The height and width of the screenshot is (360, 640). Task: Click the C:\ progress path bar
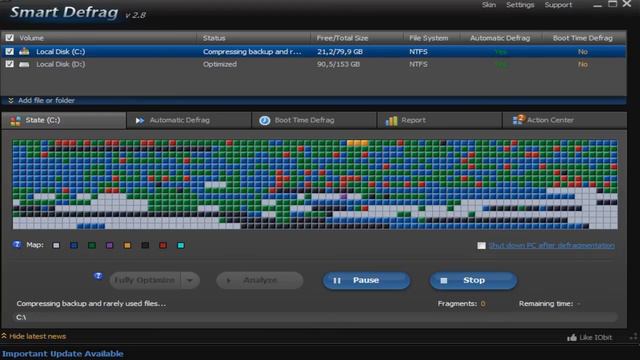315,317
